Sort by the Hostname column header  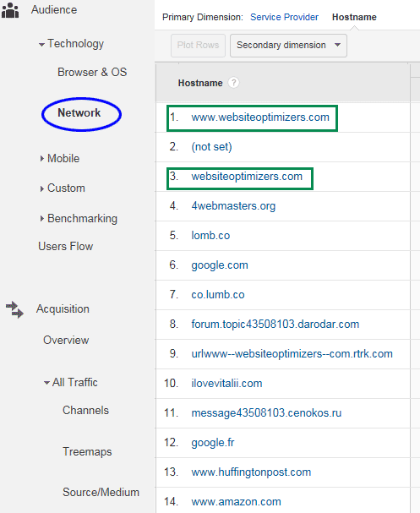200,83
